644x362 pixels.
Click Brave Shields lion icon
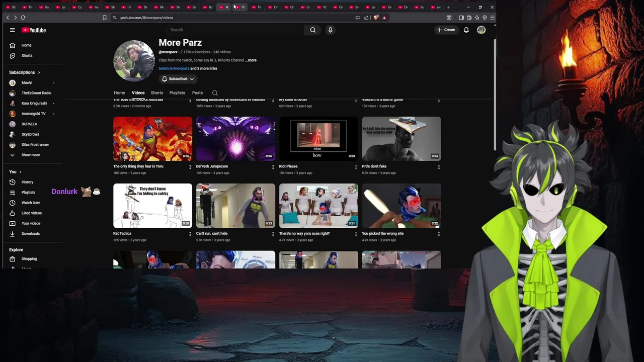click(376, 18)
